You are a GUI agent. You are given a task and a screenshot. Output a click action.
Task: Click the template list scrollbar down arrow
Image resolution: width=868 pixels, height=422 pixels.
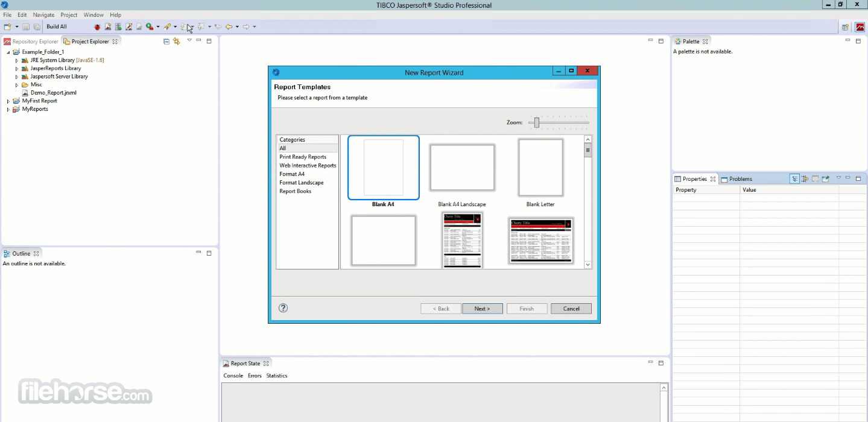pos(588,264)
